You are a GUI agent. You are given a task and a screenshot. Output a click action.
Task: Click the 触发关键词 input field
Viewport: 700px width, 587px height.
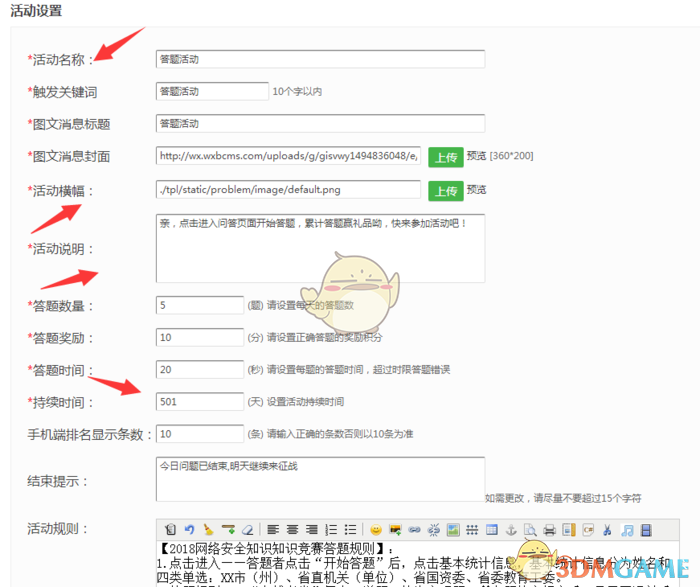point(212,92)
